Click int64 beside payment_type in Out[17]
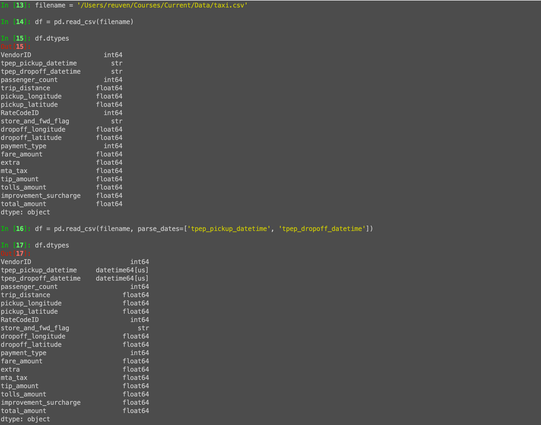Screen dimensions: 541x425 coord(139,353)
